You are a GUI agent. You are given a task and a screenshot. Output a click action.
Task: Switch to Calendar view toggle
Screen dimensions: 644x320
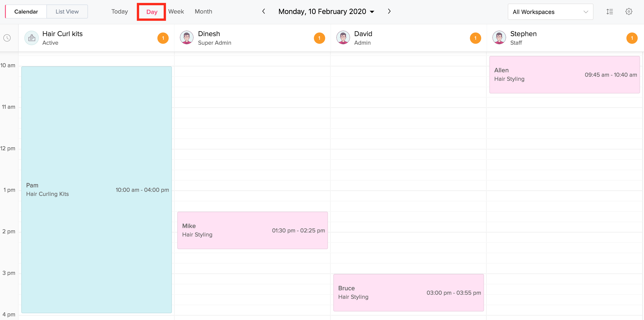pyautogui.click(x=26, y=12)
